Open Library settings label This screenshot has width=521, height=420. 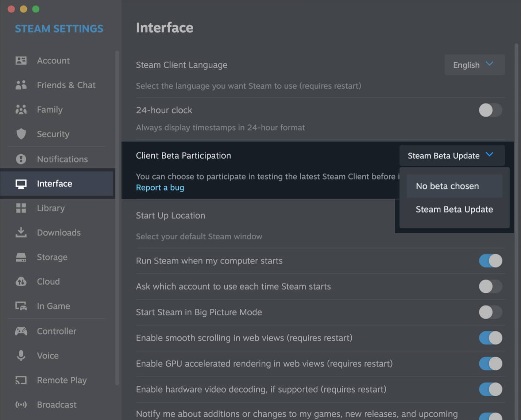point(51,208)
